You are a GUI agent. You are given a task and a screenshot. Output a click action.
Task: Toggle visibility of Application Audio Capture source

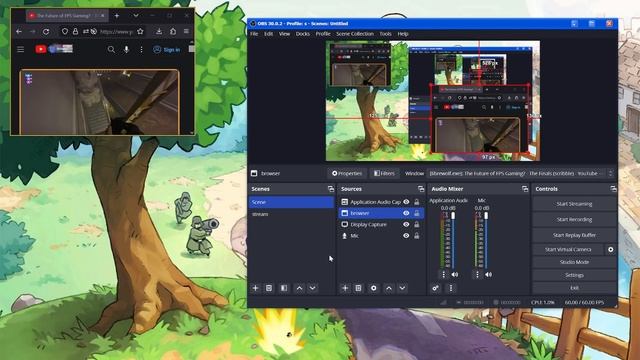pos(406,202)
